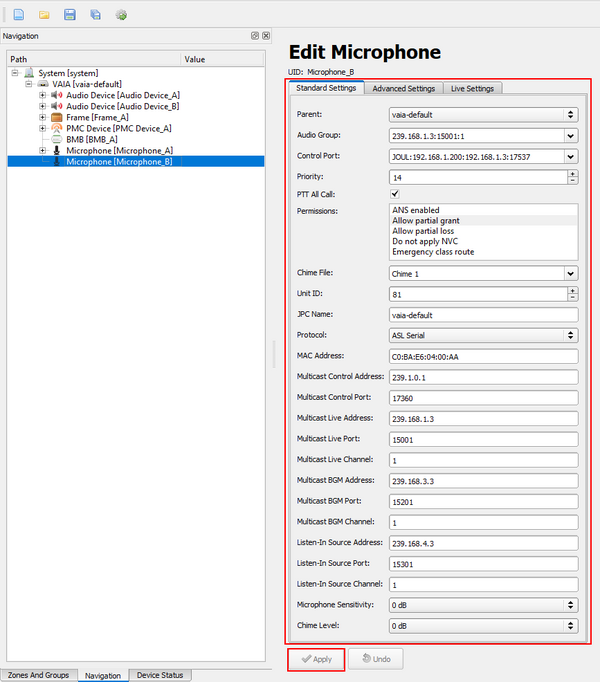Click the Save toolbar icon
The height and width of the screenshot is (682, 600).
click(x=70, y=15)
